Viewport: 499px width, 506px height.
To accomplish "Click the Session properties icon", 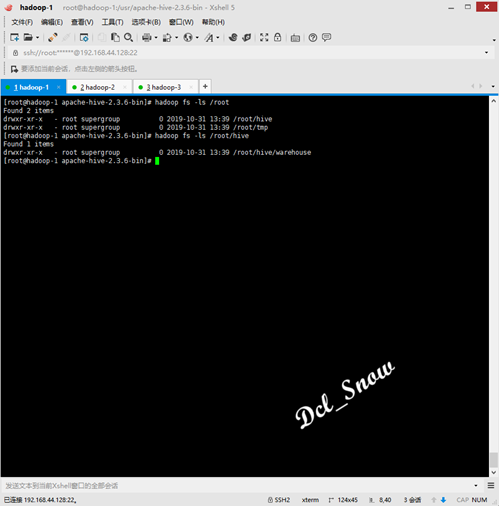I will (84, 37).
